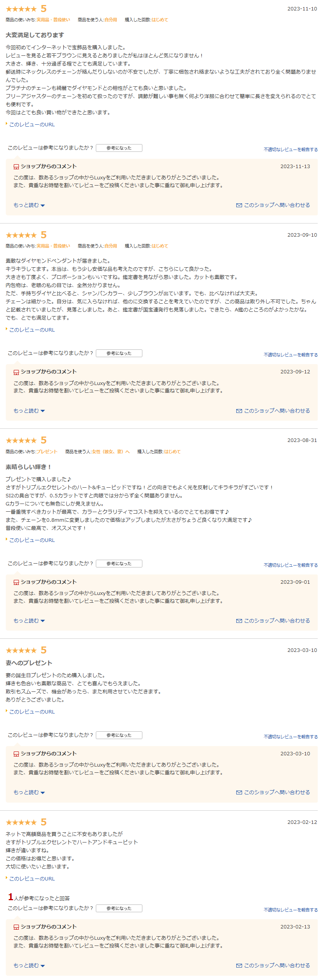Click star rating of 2023-08-31 review
This screenshot has height=980, width=322.
21,440
